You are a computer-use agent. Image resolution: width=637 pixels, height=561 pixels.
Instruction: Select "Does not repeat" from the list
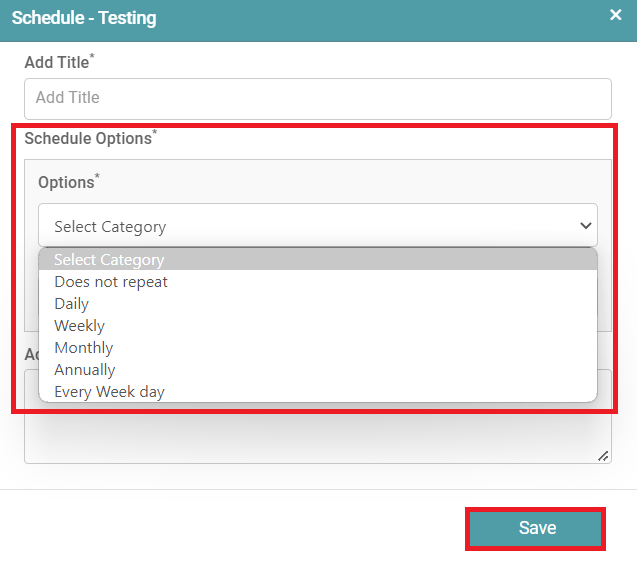tap(111, 282)
